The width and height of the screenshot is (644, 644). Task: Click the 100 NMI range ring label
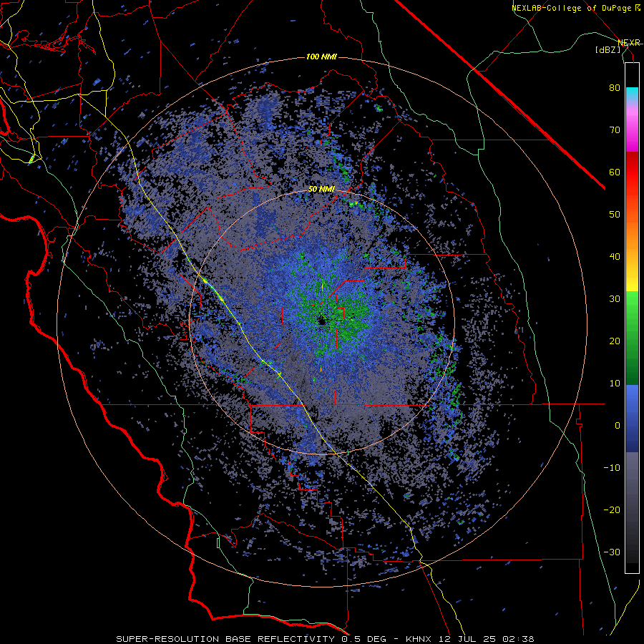click(x=321, y=57)
